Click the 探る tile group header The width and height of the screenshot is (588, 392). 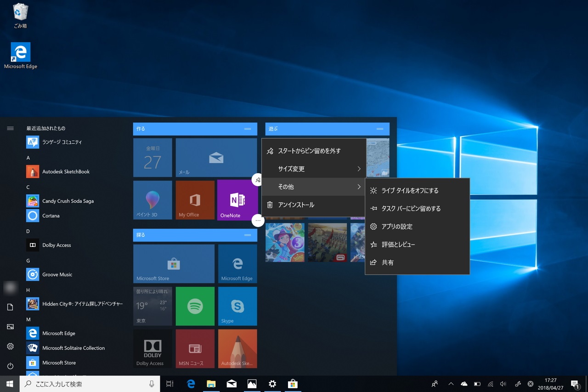click(195, 235)
